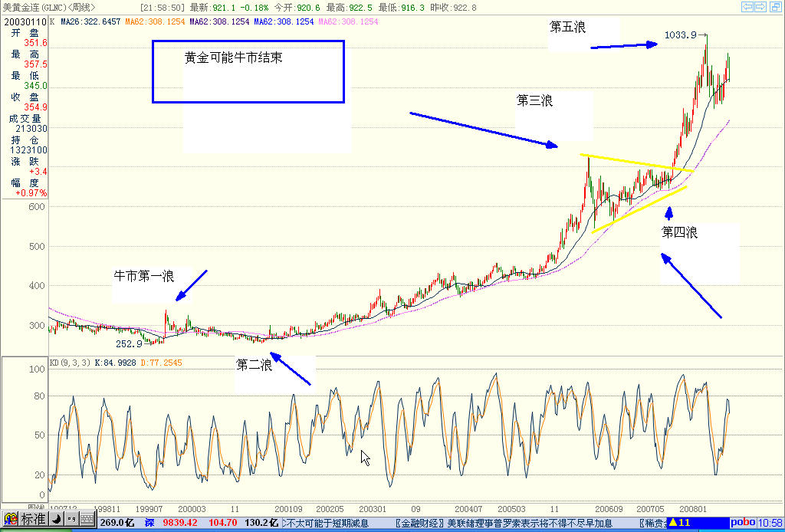785x532 pixels.
Task: Click the 成交量 213030 value
Action: [x=31, y=129]
